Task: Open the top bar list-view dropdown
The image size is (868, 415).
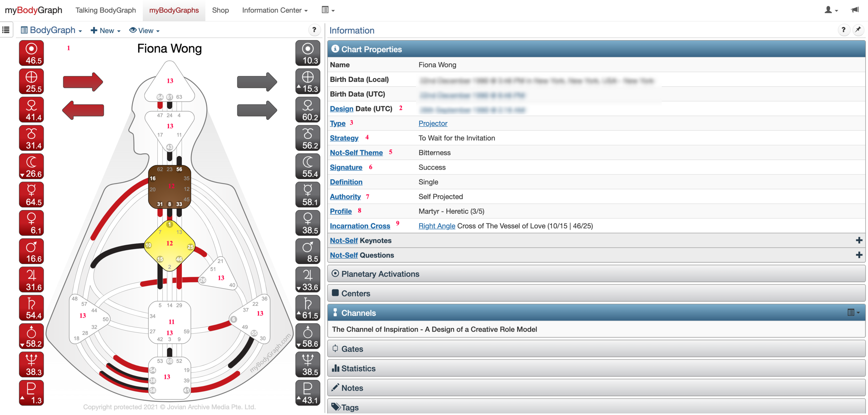Action: (x=328, y=10)
